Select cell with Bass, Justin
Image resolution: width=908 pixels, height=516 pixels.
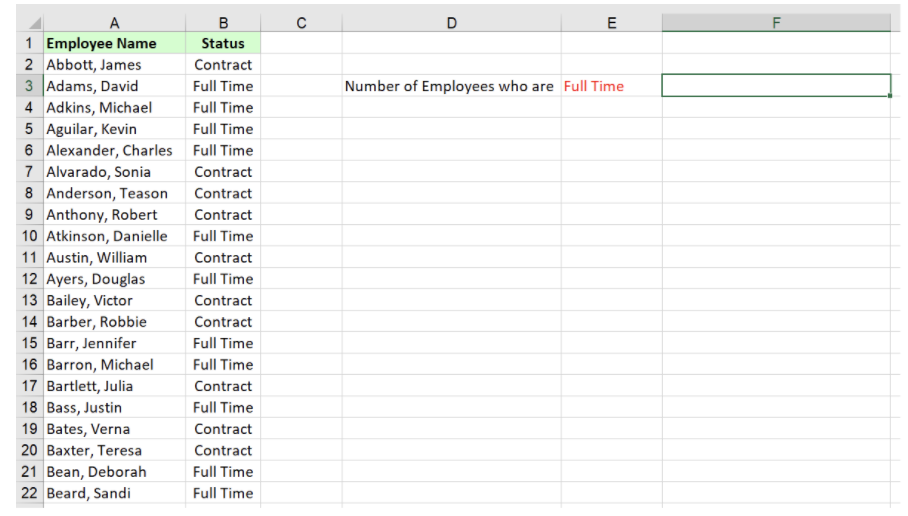(x=115, y=407)
